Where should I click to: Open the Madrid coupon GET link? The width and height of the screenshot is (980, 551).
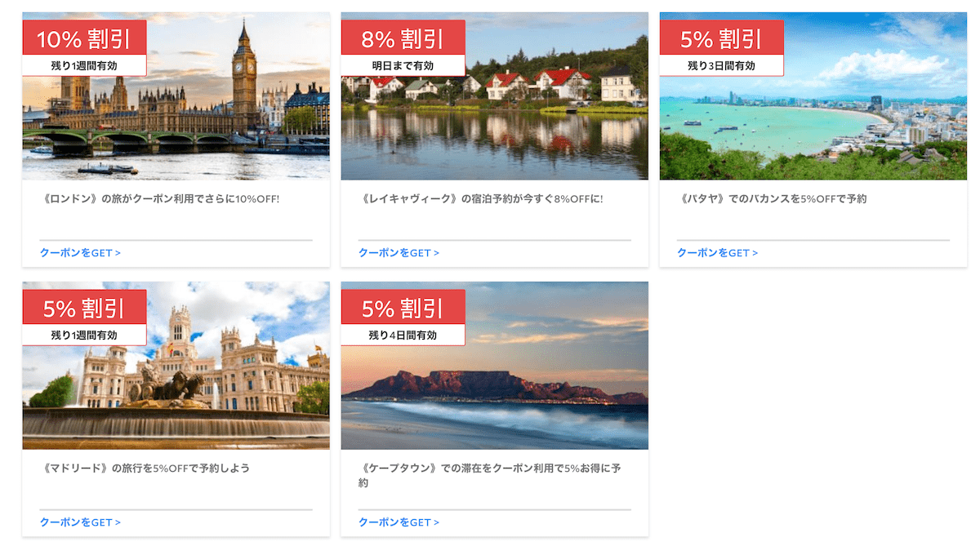[x=80, y=522]
